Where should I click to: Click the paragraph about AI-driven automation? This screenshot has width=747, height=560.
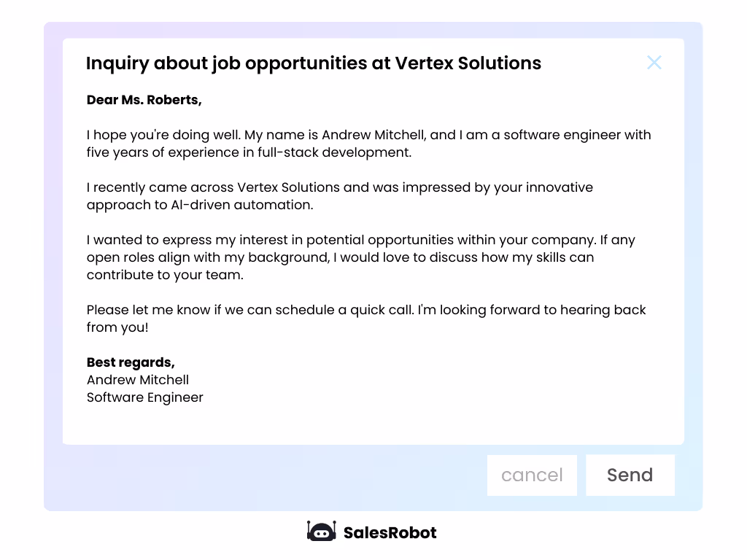(x=339, y=196)
